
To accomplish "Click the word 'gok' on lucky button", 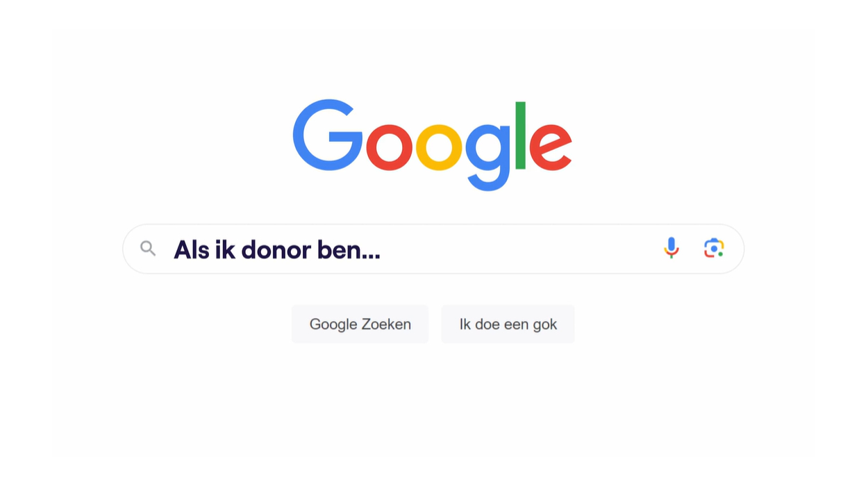I will click(545, 325).
